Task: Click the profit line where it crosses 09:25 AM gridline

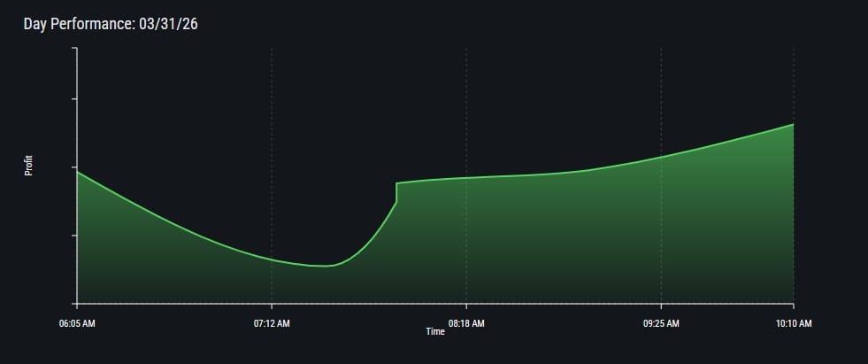Action: click(x=661, y=157)
